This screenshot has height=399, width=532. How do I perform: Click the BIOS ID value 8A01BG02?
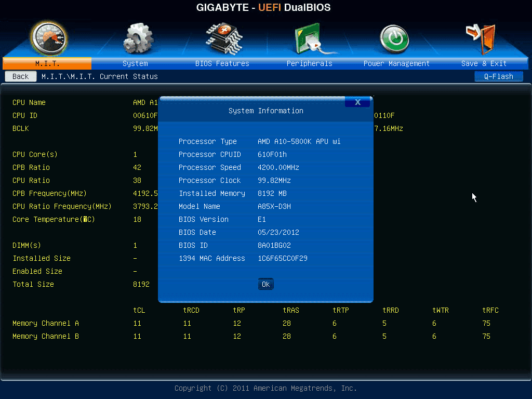[274, 245]
